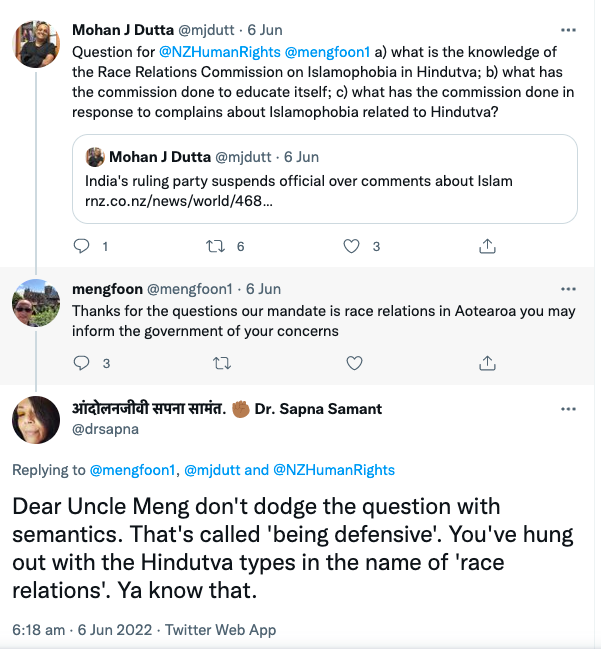Viewport: 601px width, 649px height.
Task: View Dr. Sapna Samant's profile avatar
Action: pos(35,419)
